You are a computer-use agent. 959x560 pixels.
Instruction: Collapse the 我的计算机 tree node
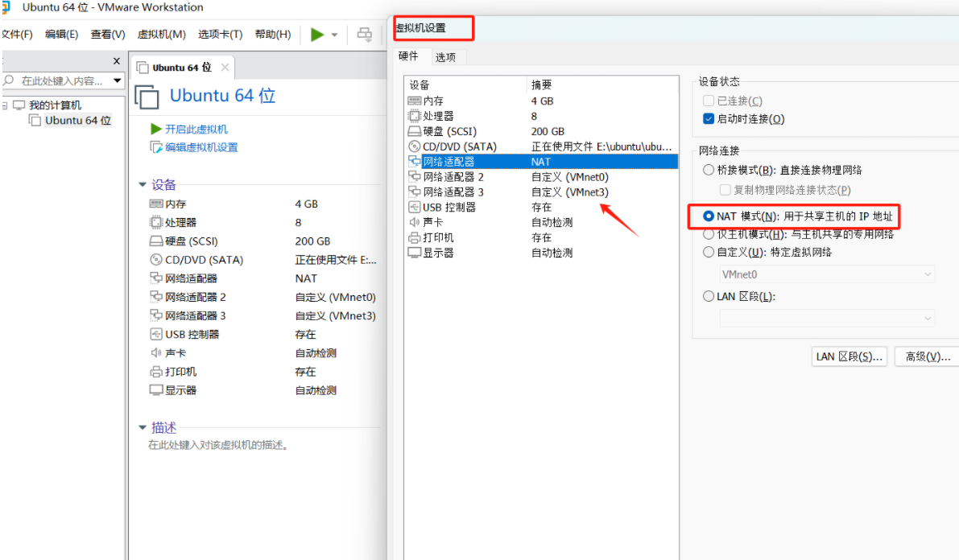[x=4, y=105]
